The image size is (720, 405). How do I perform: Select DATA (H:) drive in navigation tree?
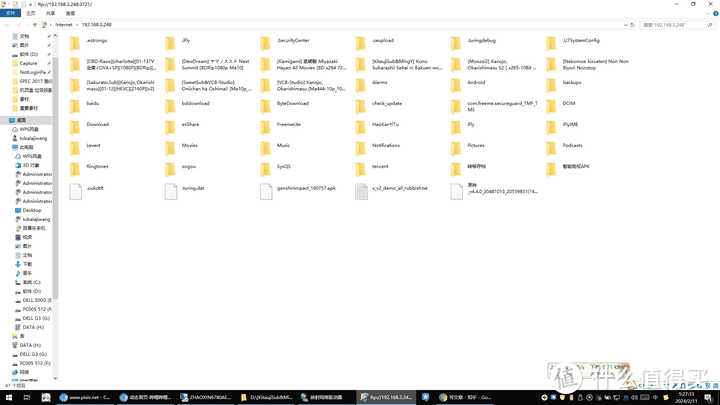click(x=32, y=327)
